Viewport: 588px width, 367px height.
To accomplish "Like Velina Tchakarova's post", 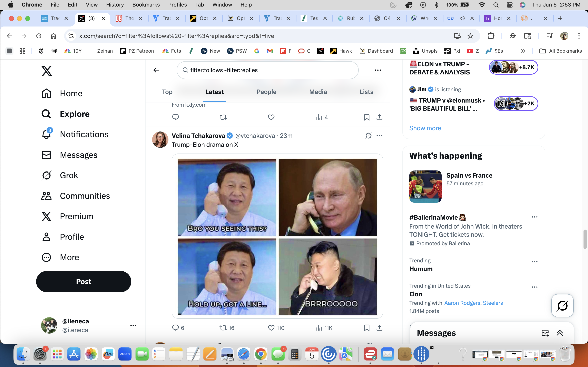I will pos(271,328).
